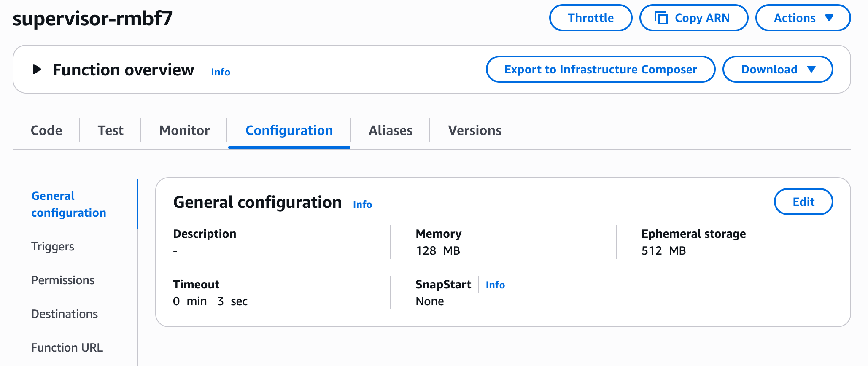
Task: Open the Actions dropdown menu
Action: (803, 18)
